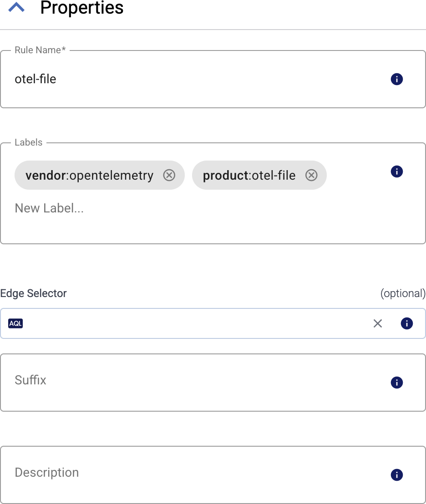Show info tooltip for Labels field

pyautogui.click(x=396, y=171)
